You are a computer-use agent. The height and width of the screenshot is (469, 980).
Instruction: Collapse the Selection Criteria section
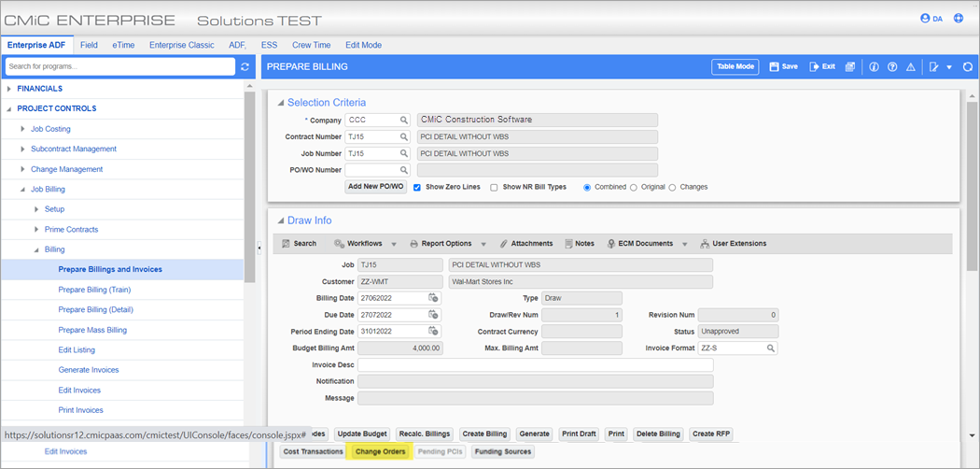tap(281, 103)
